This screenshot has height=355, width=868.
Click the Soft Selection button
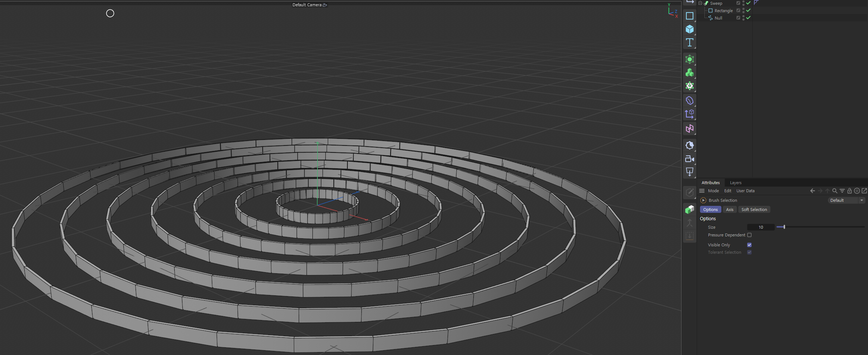[754, 210]
